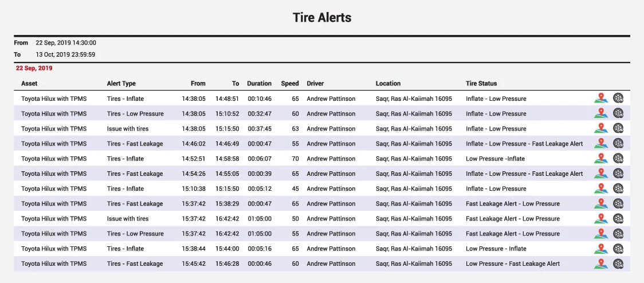Viewport: 644px width, 283px height.
Task: Click To date value 13 Oct, 2019 23:59:59
Action: click(65, 55)
